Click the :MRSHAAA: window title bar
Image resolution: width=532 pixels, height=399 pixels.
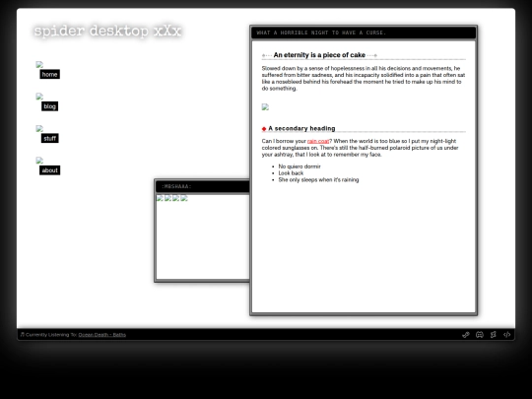point(203,186)
